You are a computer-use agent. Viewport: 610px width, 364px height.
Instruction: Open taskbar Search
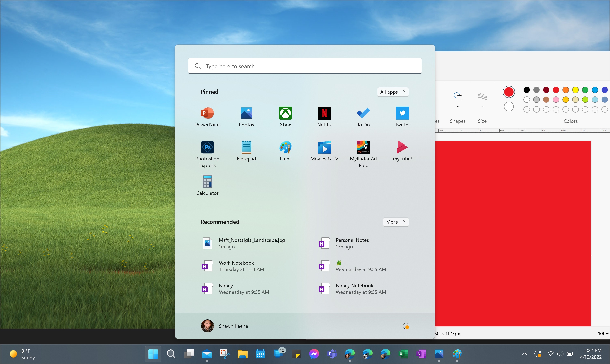click(171, 354)
